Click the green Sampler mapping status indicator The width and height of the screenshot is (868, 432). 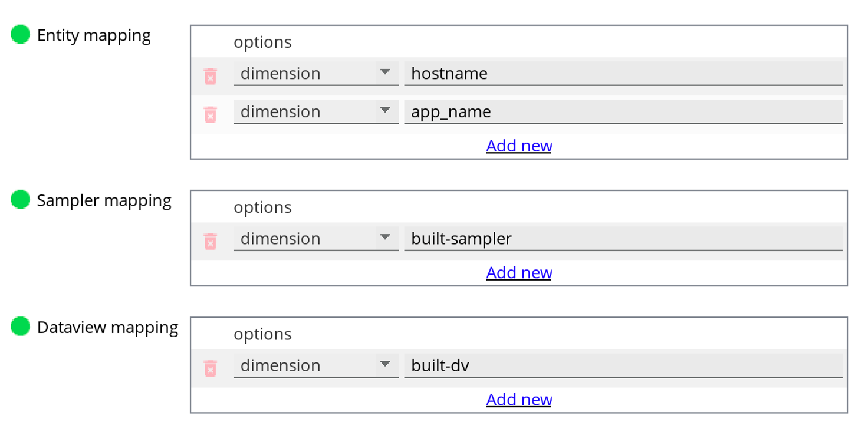[x=21, y=200]
